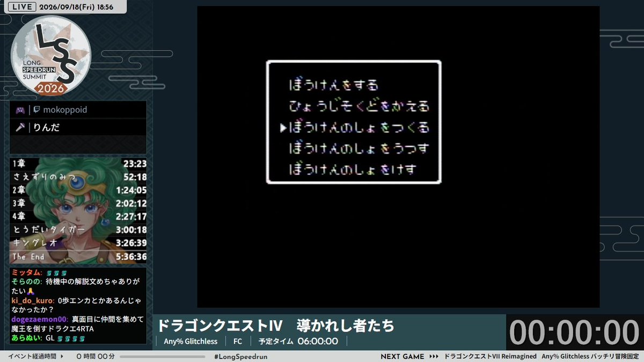Click the 0 時間 00 分 elapsed readout
The height and width of the screenshot is (362, 644).
pyautogui.click(x=96, y=357)
